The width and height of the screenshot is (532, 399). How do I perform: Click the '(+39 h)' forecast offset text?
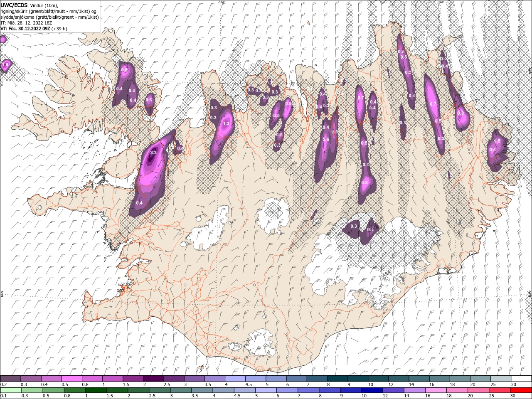(x=59, y=29)
